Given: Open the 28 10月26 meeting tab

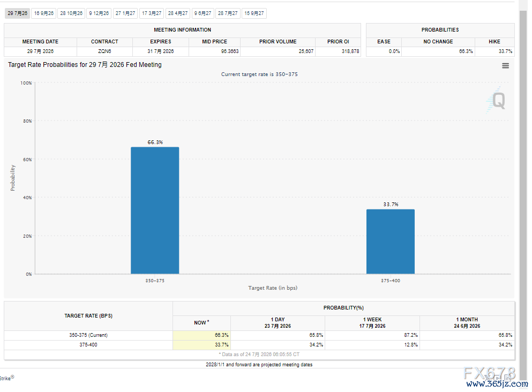Looking at the screenshot, I should point(71,13).
